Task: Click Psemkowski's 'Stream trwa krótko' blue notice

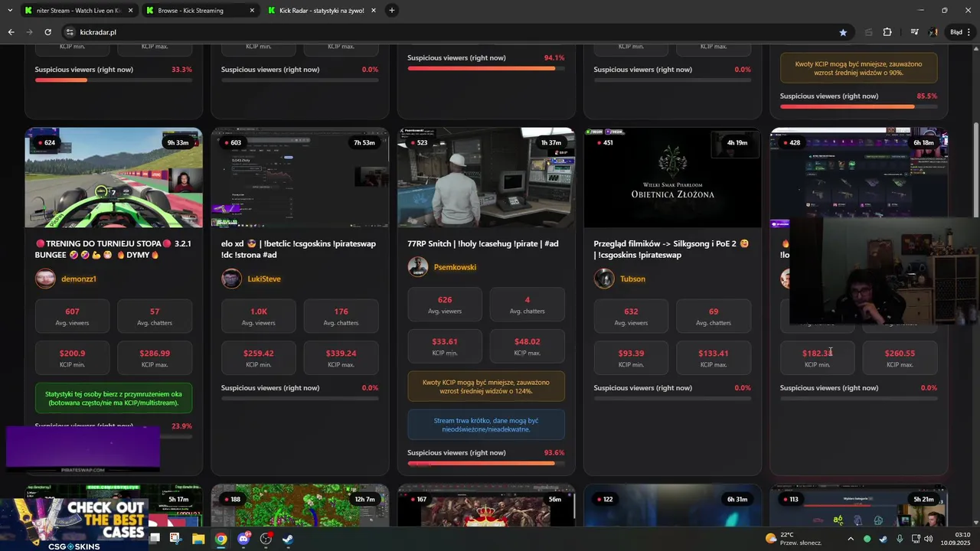Action: point(486,425)
